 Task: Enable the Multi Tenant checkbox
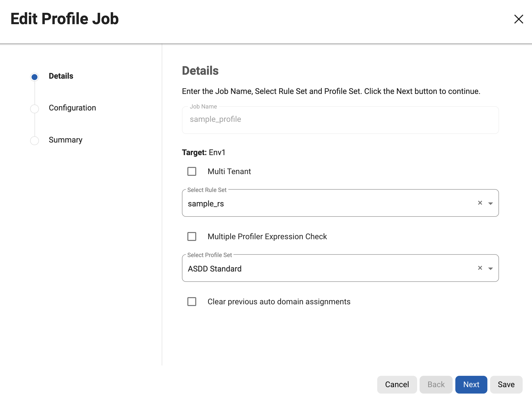pyautogui.click(x=192, y=171)
